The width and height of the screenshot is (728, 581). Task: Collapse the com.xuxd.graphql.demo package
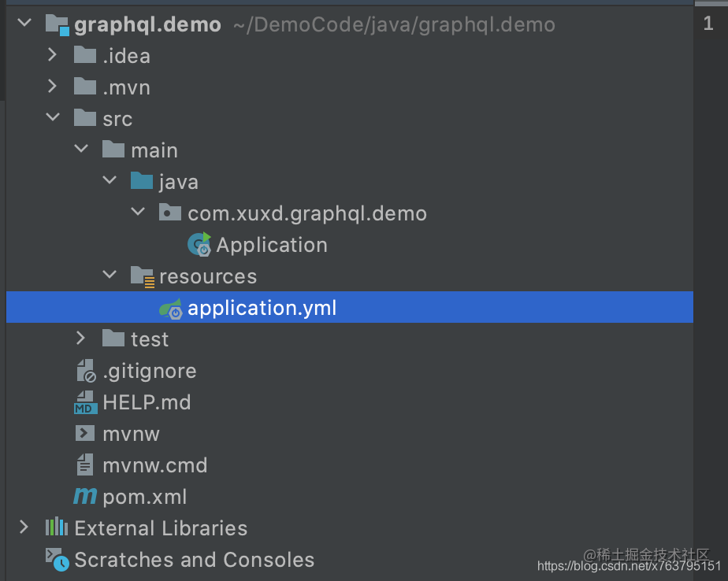[138, 212]
